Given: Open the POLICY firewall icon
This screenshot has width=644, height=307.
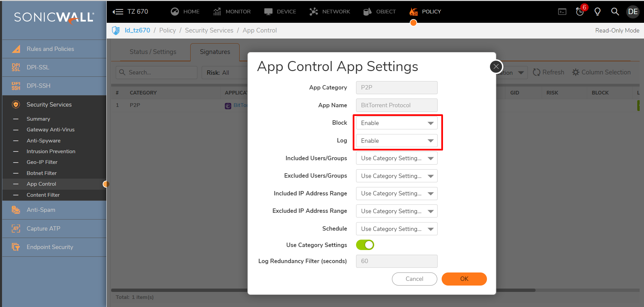Looking at the screenshot, I should [413, 12].
